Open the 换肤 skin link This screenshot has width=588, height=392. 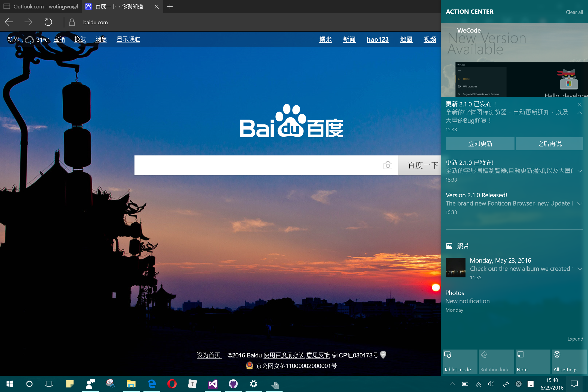[x=80, y=39]
